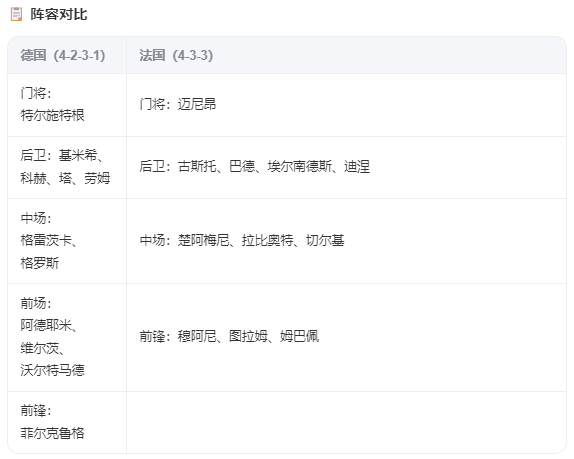Click France goalkeeper cell 迈尼昂
Viewport: 574px width, 459px height.
click(346, 105)
